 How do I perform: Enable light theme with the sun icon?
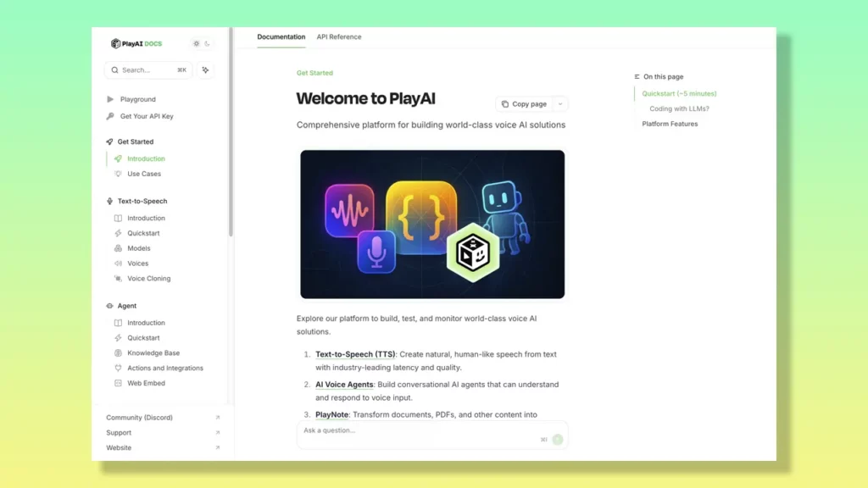(197, 43)
